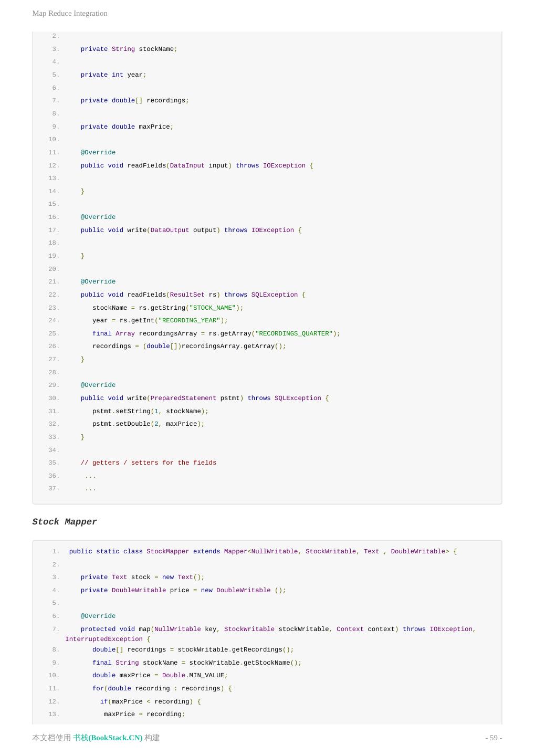The image size is (535, 756).
Task: Click the private int year line
Action: coord(113,75)
